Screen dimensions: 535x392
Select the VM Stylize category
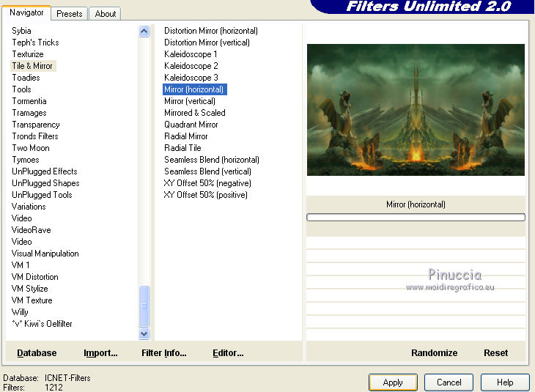tap(30, 289)
